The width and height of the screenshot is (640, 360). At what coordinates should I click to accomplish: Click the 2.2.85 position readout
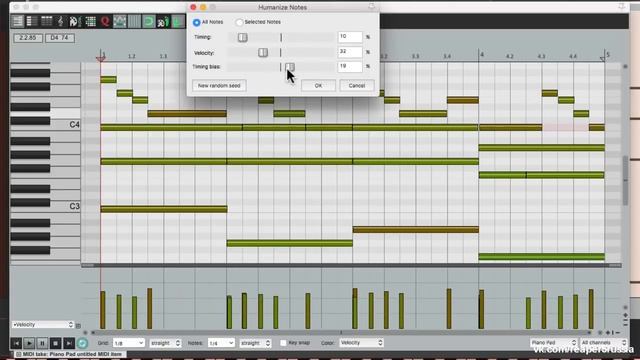pyautogui.click(x=28, y=38)
